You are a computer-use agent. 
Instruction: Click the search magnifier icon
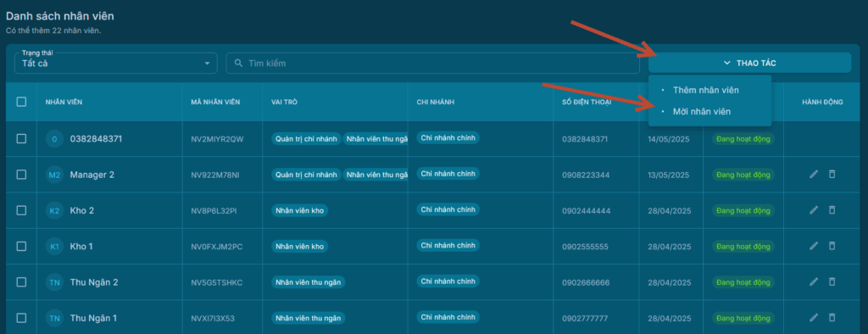(238, 63)
